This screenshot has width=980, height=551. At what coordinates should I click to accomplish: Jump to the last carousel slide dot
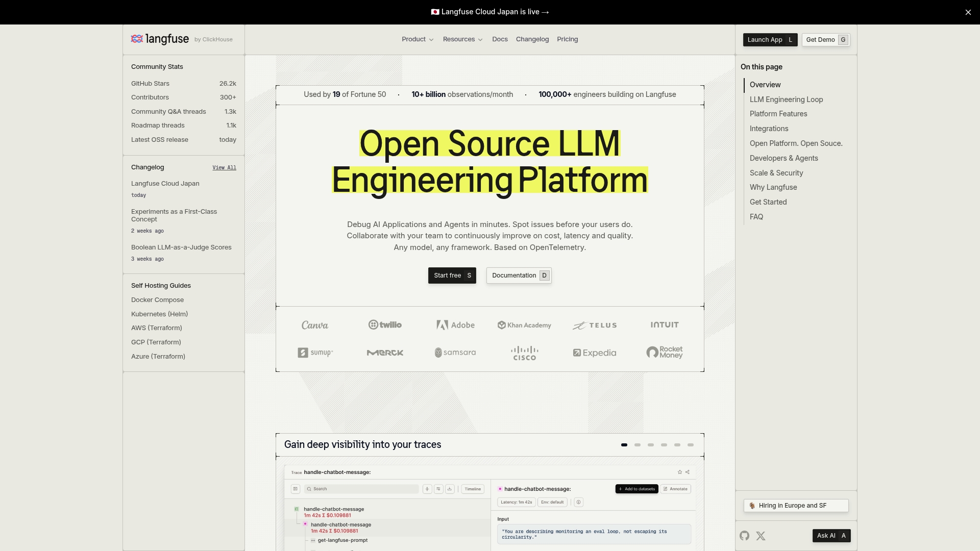691,445
